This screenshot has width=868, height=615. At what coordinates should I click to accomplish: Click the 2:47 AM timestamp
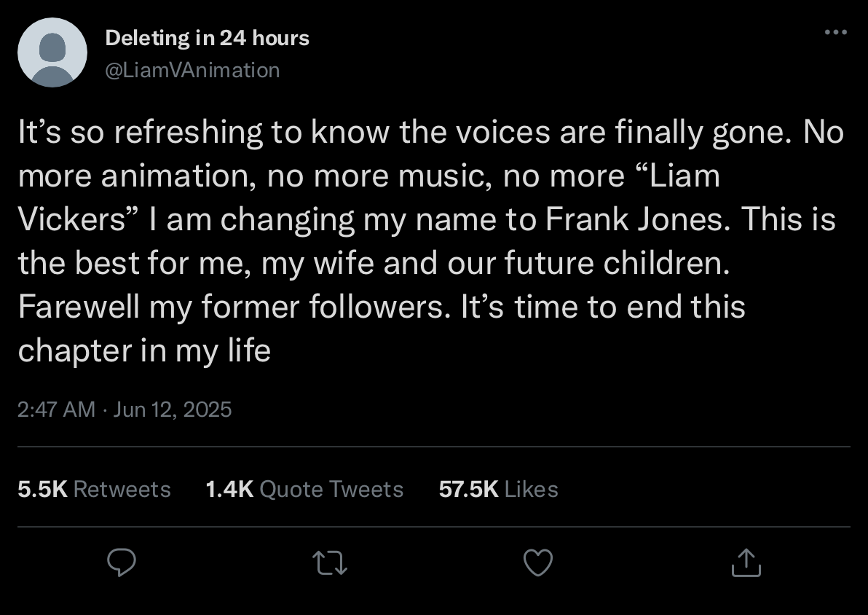(57, 410)
